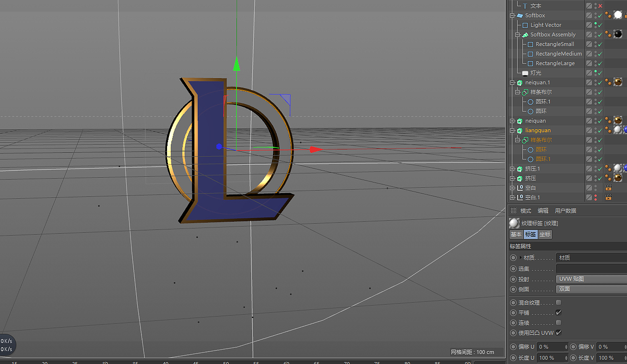
Task: Open the 编辑 menu in attributes
Action: coord(543,211)
